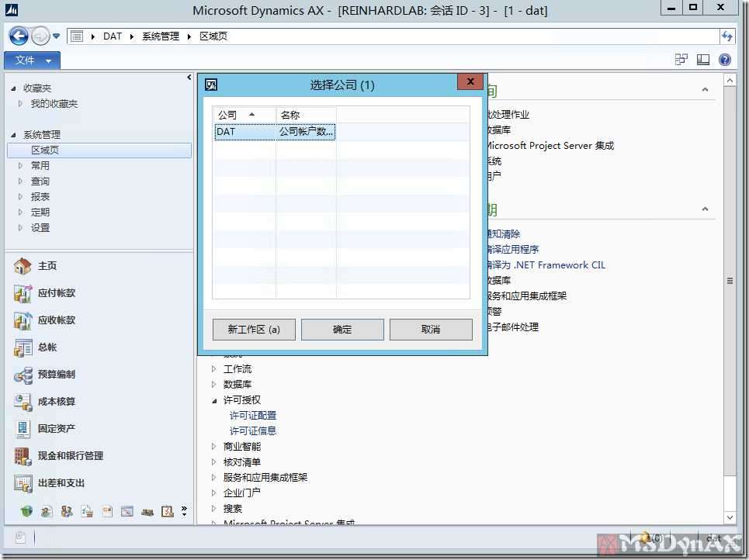
Task: Collapse the 收藏夹 tree node
Action: coord(13,88)
